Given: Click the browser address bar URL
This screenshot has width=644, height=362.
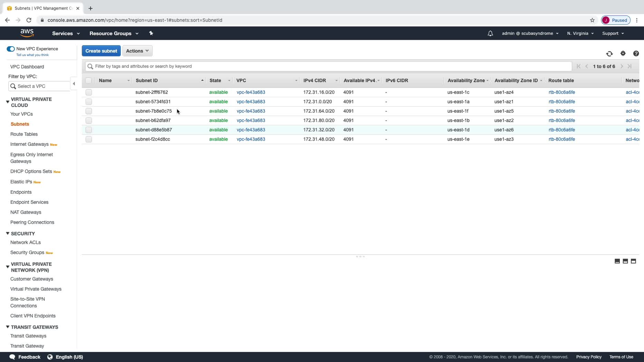Looking at the screenshot, I should pyautogui.click(x=135, y=20).
